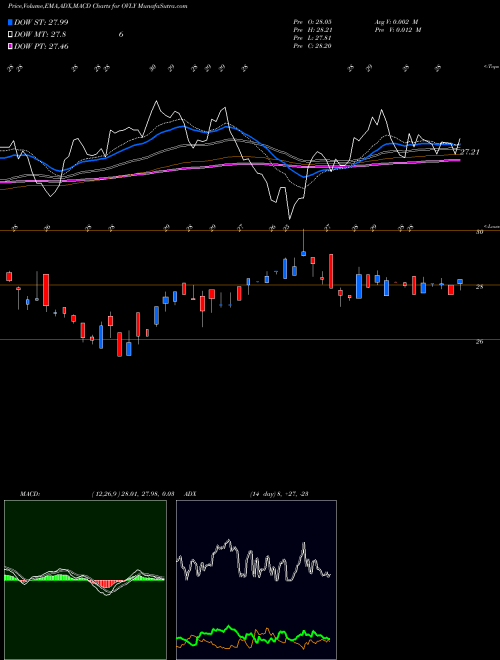Click the 'Pre C: 28.20' value
500x660 pixels.
[x=313, y=46]
